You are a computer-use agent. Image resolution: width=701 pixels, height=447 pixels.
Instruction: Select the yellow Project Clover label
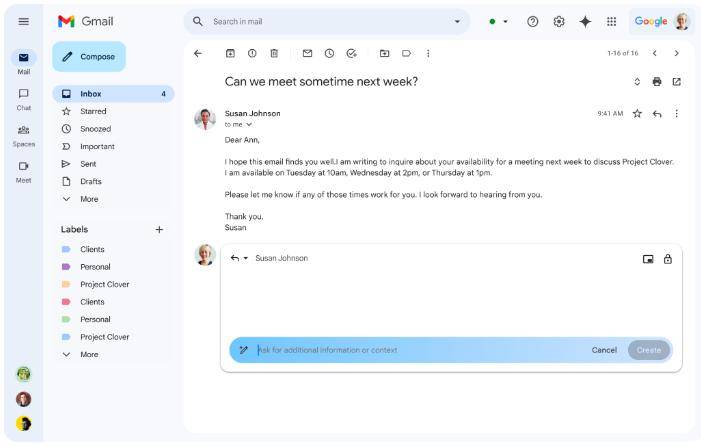pos(104,285)
